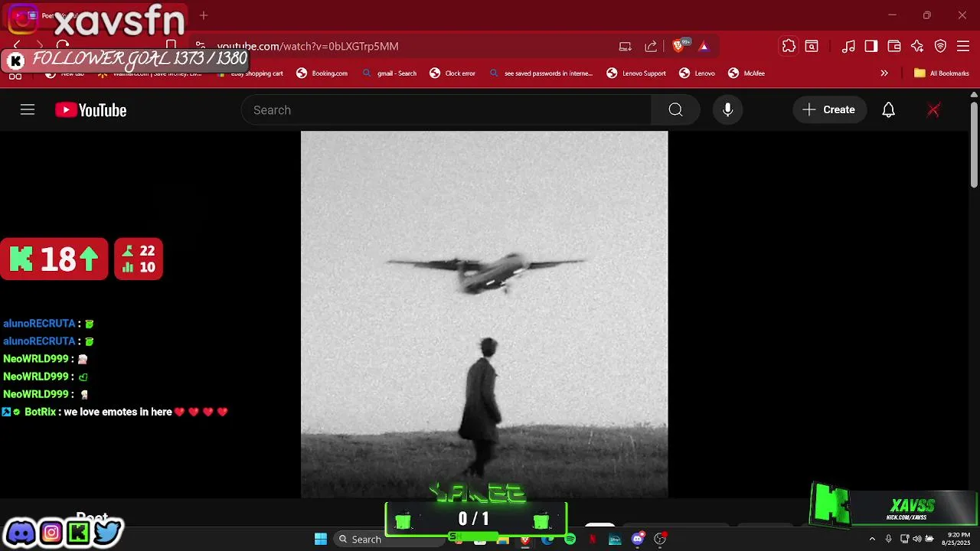
Task: Click the Windows taskbar search box
Action: tap(389, 539)
